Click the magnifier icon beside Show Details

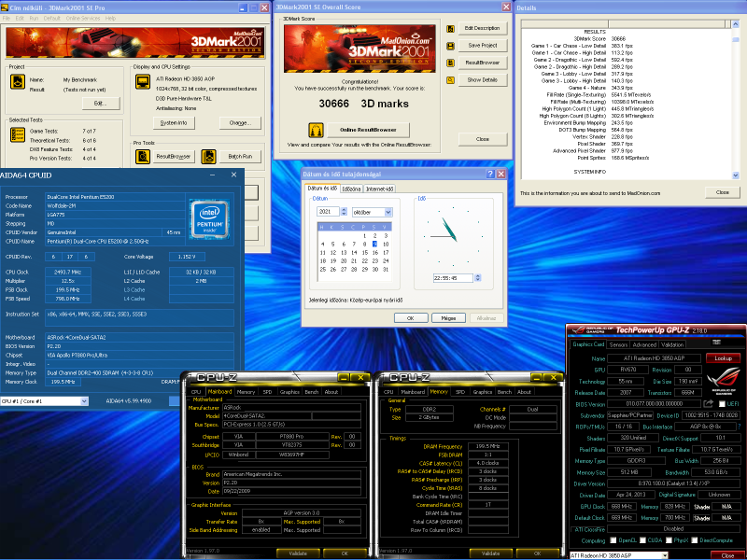[x=450, y=80]
